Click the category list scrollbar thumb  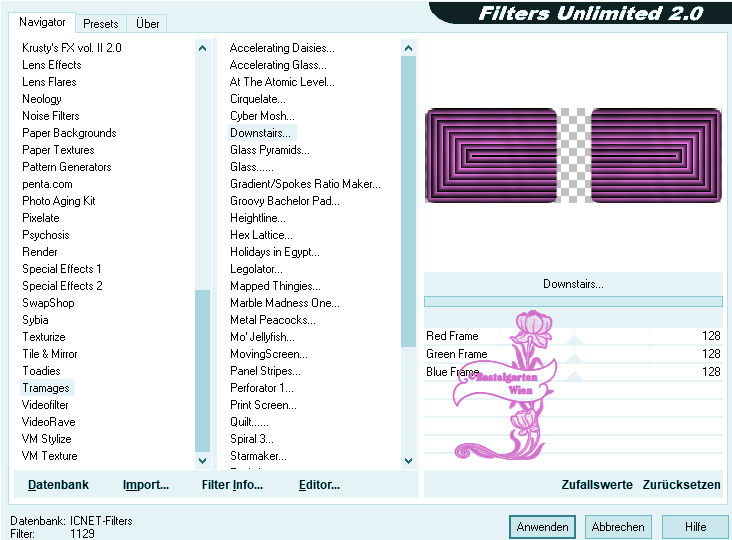coord(203,371)
